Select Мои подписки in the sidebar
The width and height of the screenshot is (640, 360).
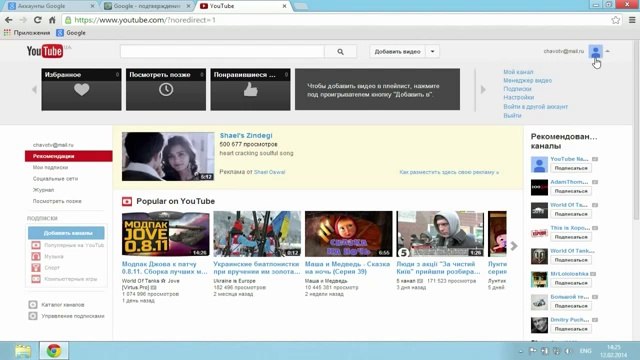coord(50,167)
